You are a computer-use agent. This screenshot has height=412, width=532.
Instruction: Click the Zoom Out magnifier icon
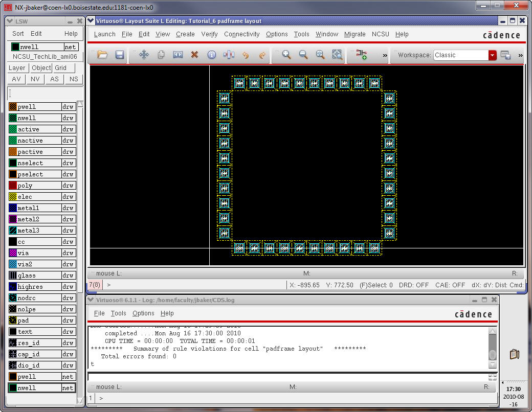click(x=303, y=55)
